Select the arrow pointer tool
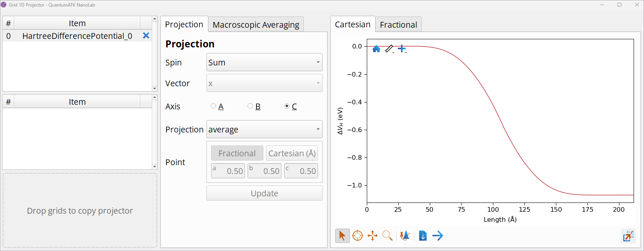 pos(342,236)
